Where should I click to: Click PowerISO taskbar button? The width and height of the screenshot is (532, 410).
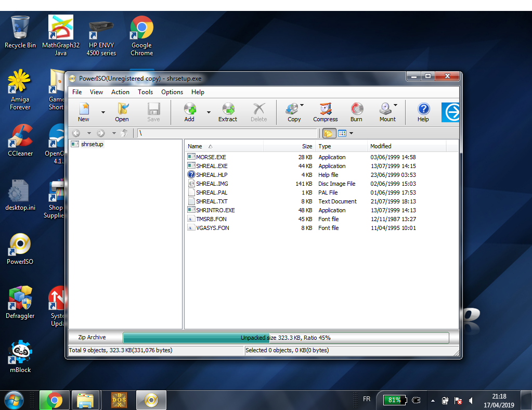coord(151,401)
